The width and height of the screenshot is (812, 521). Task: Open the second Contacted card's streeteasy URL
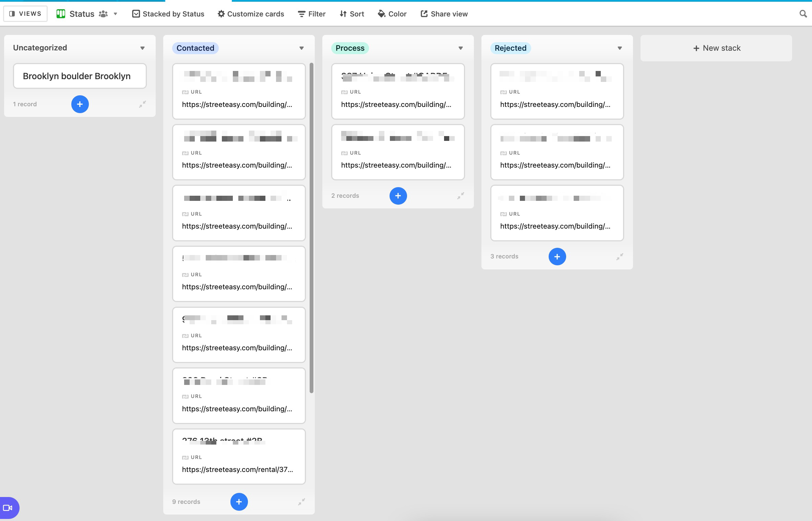pos(237,165)
